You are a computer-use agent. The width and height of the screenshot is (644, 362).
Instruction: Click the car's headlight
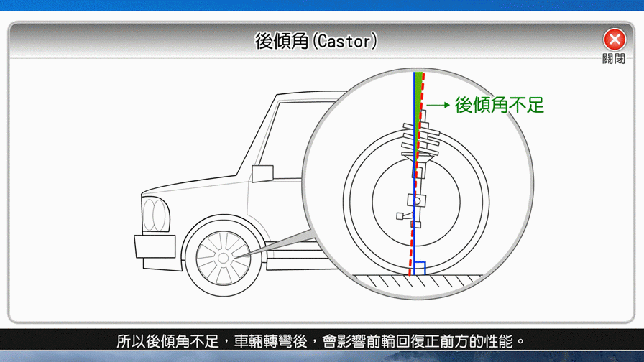point(156,214)
